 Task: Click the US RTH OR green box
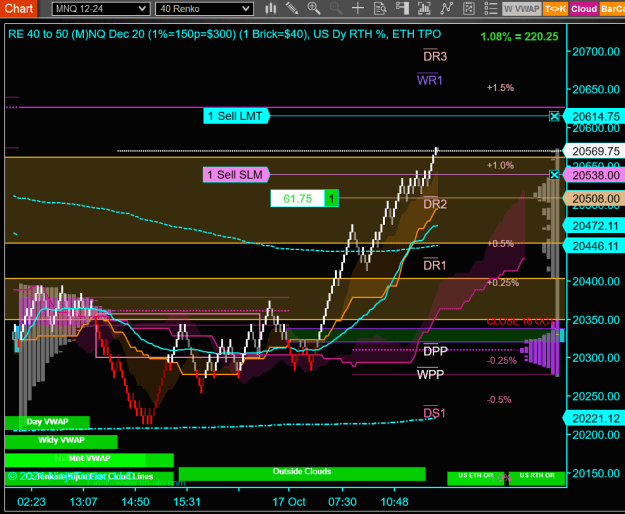(x=537, y=478)
